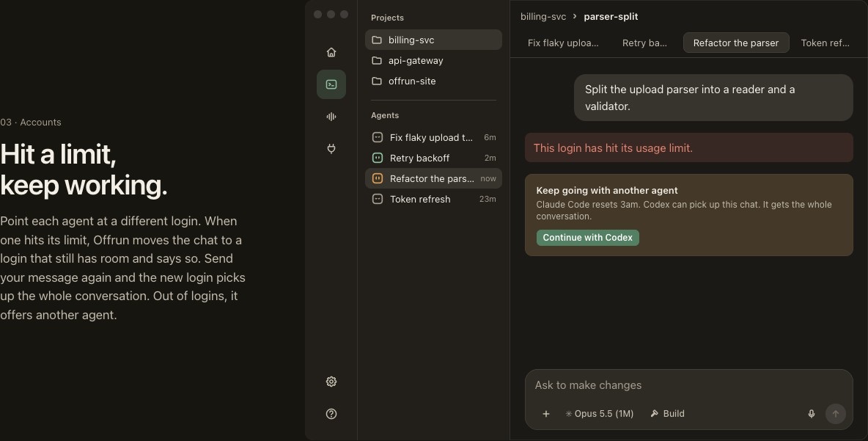The height and width of the screenshot is (441, 868).
Task: Open the Token refresh agent row
Action: point(433,199)
